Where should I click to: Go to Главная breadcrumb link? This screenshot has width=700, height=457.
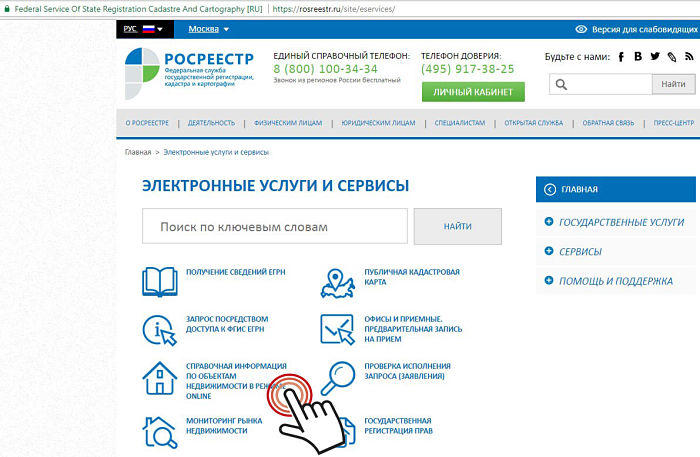coord(138,152)
